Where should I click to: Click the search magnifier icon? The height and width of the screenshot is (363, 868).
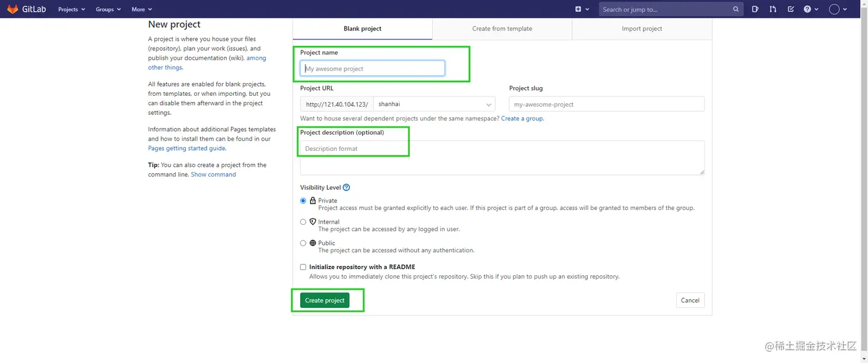pyautogui.click(x=736, y=9)
